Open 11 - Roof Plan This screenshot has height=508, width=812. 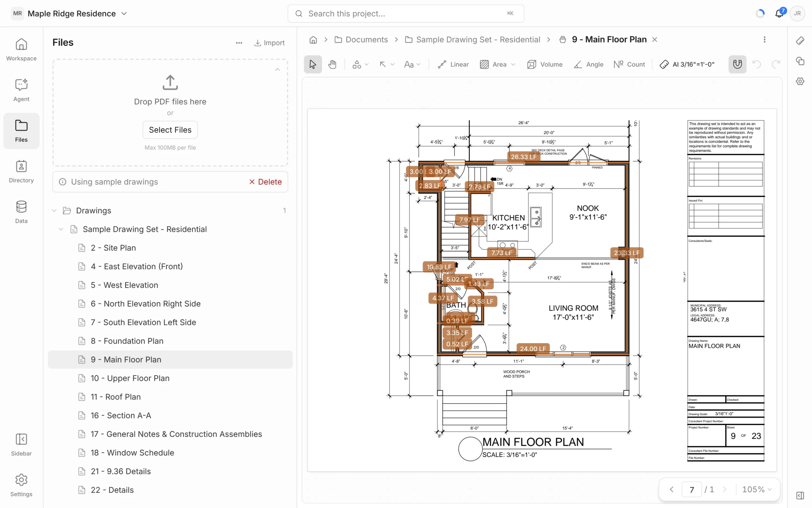(x=170, y=397)
